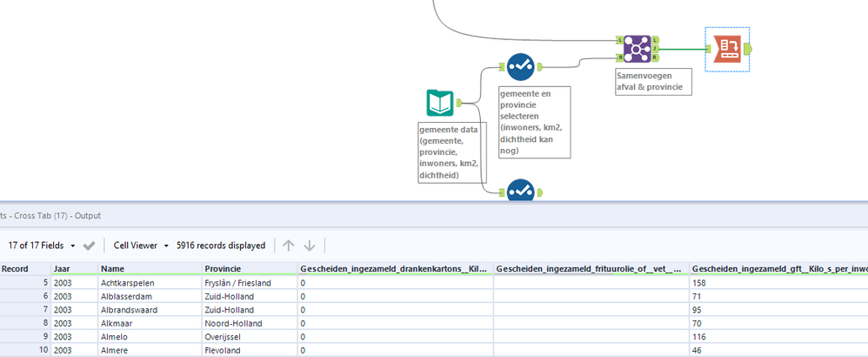Click the Join tool's L output anchor
The width and height of the screenshot is (868, 357).
click(x=656, y=40)
